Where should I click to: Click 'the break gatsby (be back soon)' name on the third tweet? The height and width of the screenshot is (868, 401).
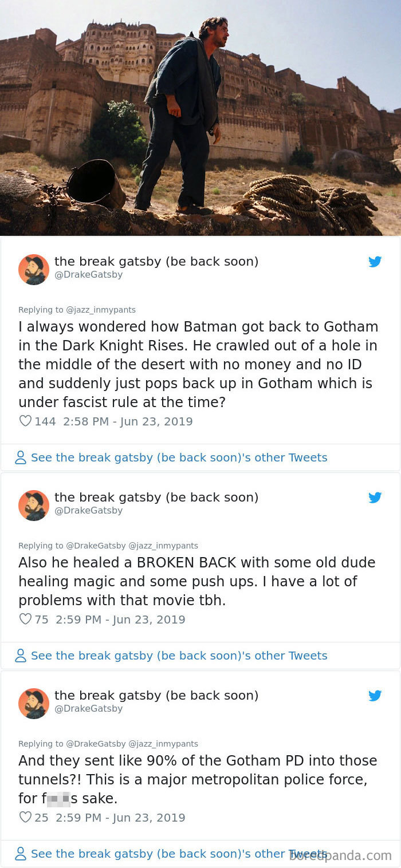156,695
